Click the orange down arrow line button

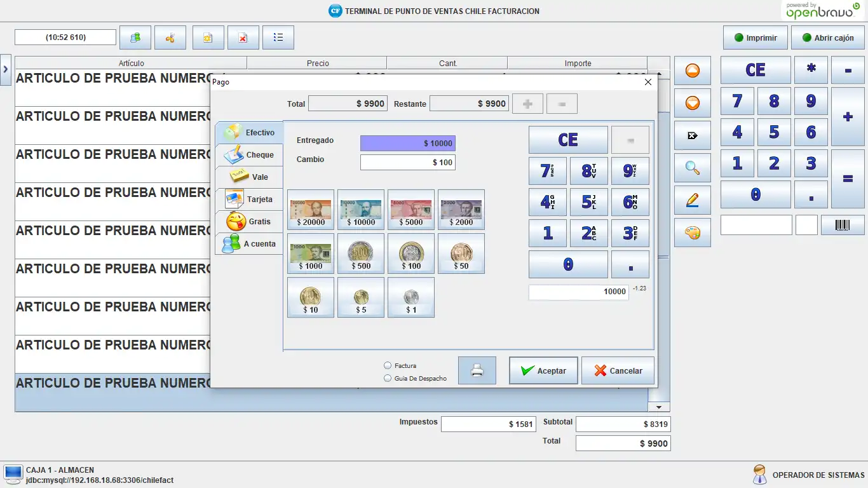[x=693, y=102]
